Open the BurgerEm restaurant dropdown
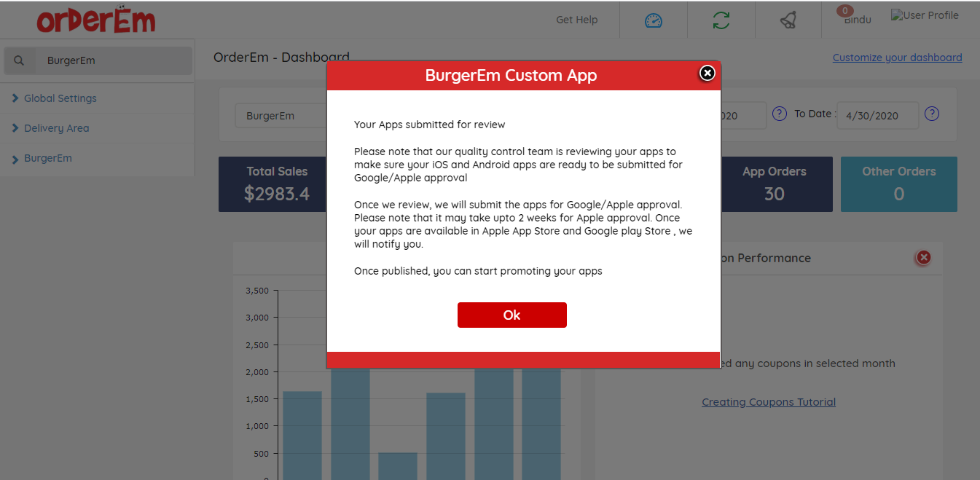The width and height of the screenshot is (980, 480). pyautogui.click(x=281, y=116)
